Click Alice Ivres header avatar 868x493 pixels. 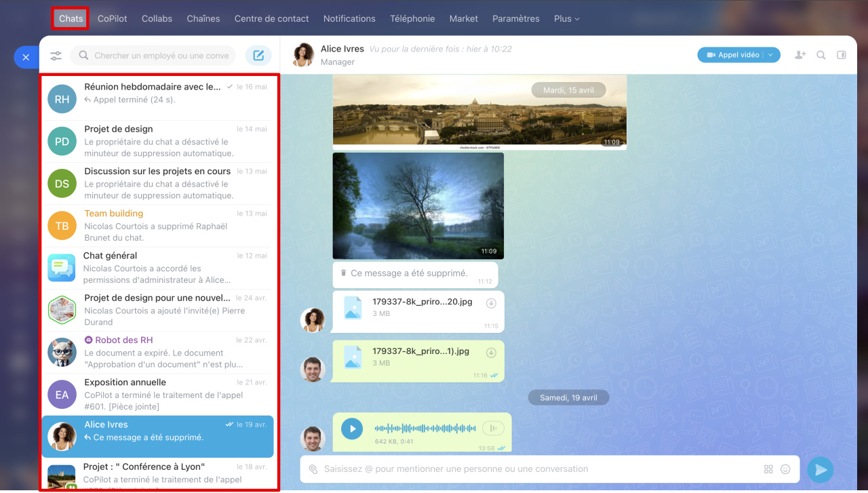(303, 55)
